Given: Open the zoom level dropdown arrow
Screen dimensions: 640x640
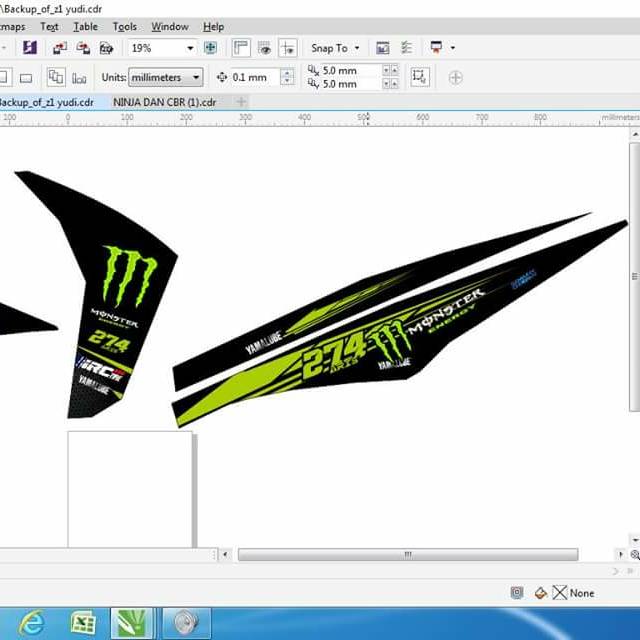Looking at the screenshot, I should (190, 48).
